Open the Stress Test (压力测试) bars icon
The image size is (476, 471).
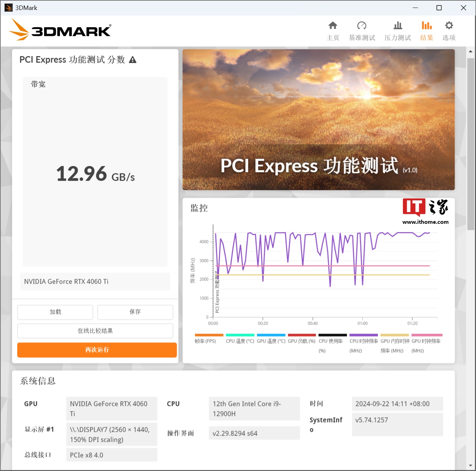397,26
